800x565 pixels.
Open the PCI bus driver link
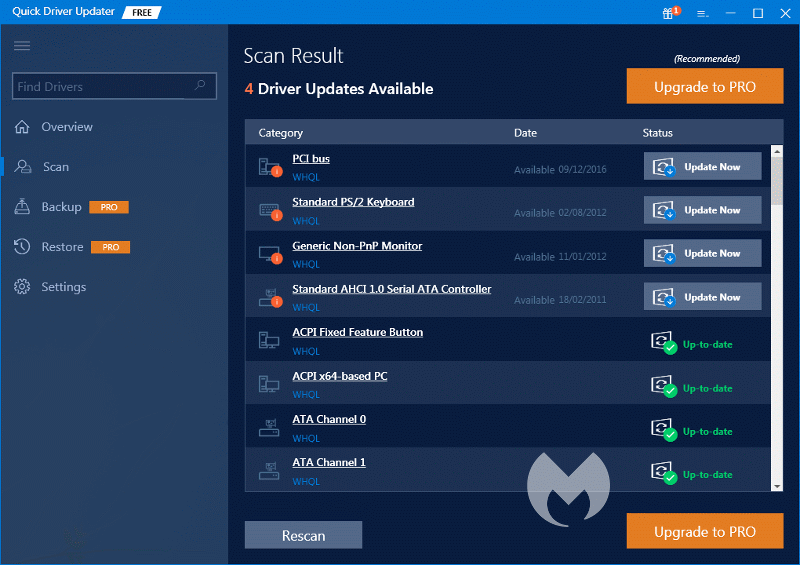coord(311,159)
